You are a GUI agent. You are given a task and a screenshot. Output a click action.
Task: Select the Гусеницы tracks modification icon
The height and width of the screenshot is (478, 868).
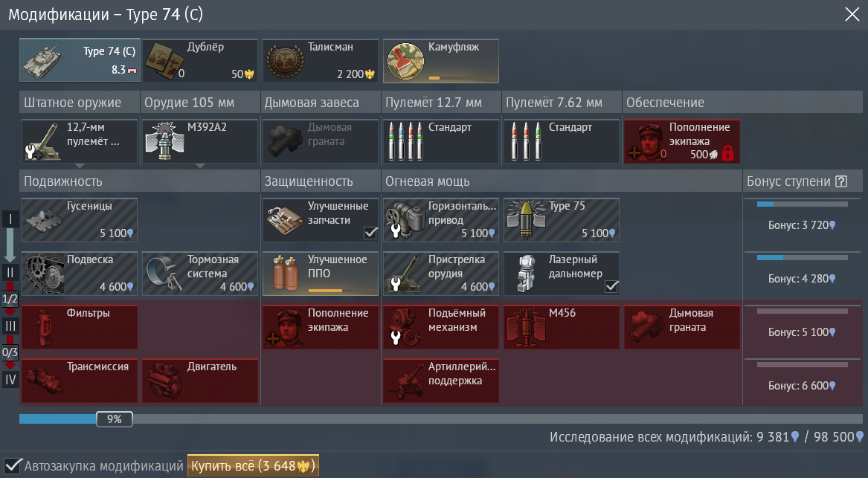(43, 220)
